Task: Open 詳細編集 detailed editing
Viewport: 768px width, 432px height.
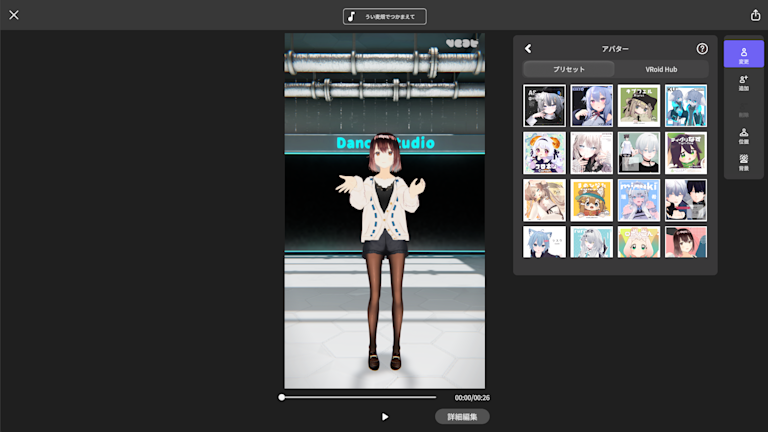Action: coord(462,417)
